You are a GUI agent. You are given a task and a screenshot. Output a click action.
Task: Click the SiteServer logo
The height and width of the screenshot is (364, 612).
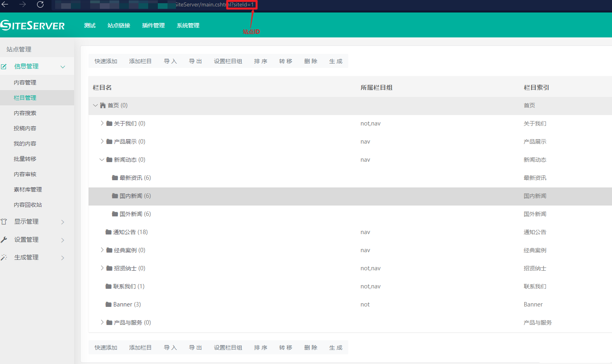pyautogui.click(x=33, y=25)
